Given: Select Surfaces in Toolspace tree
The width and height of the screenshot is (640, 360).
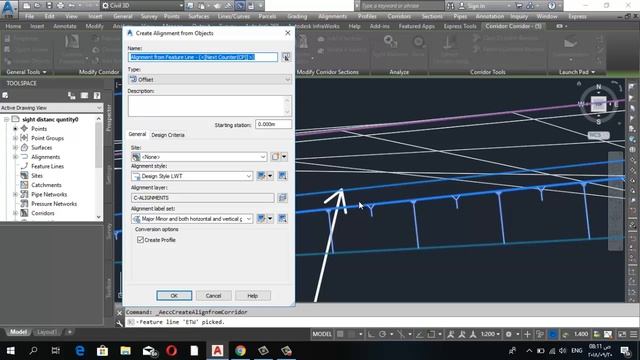Looking at the screenshot, I should pos(42,147).
